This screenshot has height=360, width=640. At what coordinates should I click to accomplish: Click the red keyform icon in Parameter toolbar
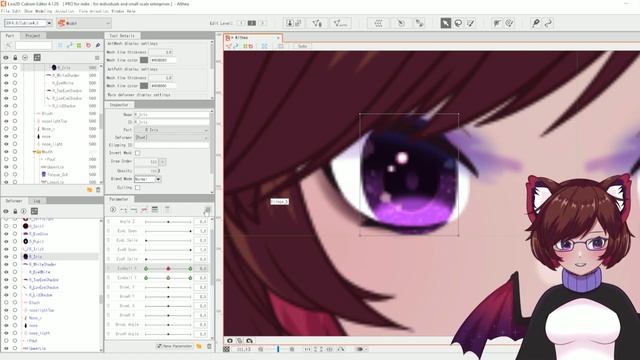(x=144, y=209)
